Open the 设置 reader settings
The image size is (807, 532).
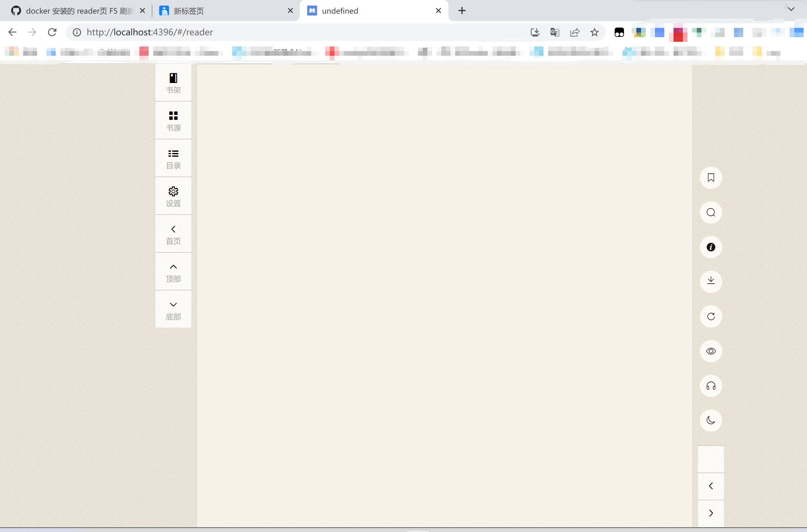point(173,196)
